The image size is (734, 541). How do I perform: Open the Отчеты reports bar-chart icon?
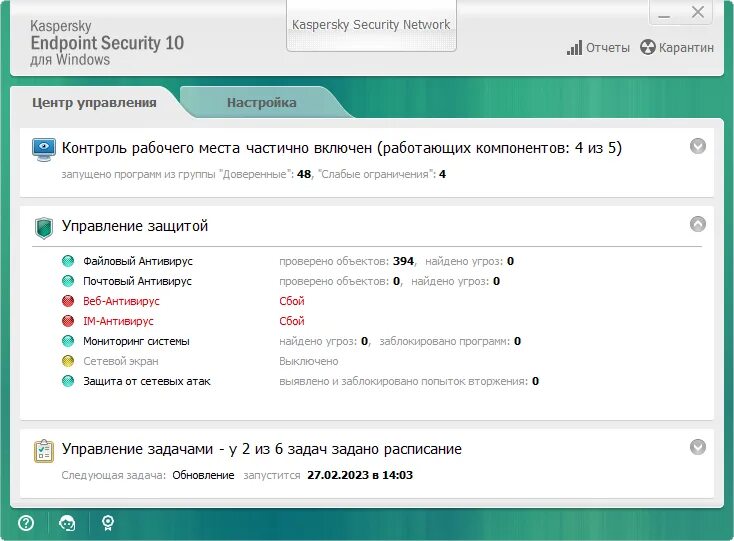coord(574,48)
